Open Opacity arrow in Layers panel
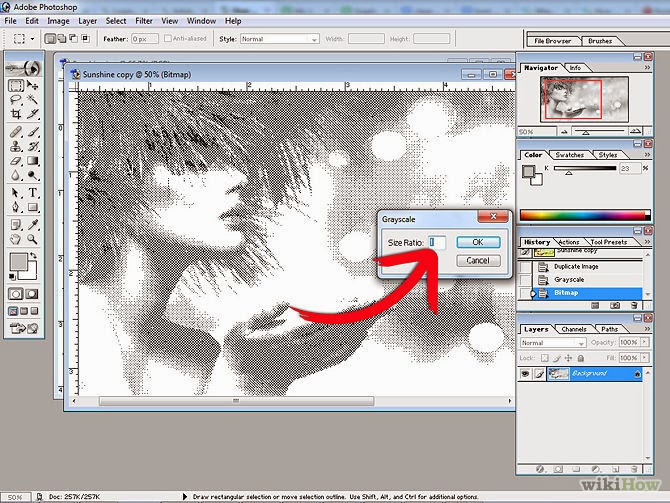This screenshot has height=503, width=670. click(644, 342)
